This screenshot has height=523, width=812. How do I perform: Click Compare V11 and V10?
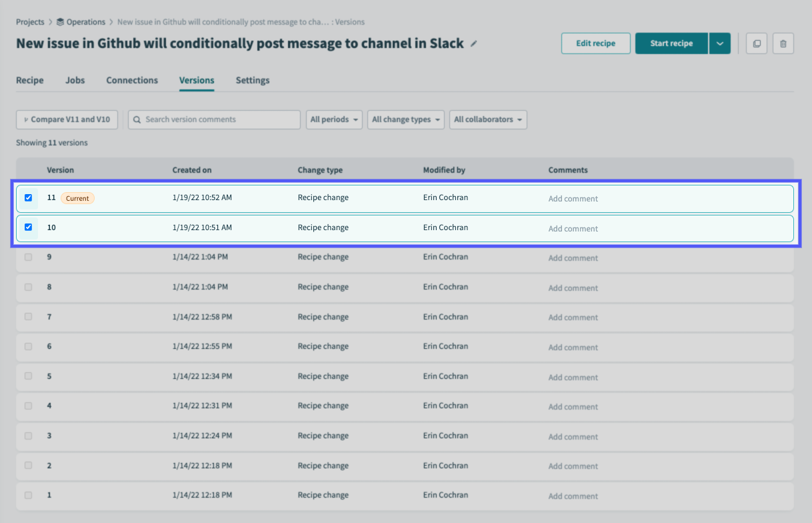click(67, 119)
